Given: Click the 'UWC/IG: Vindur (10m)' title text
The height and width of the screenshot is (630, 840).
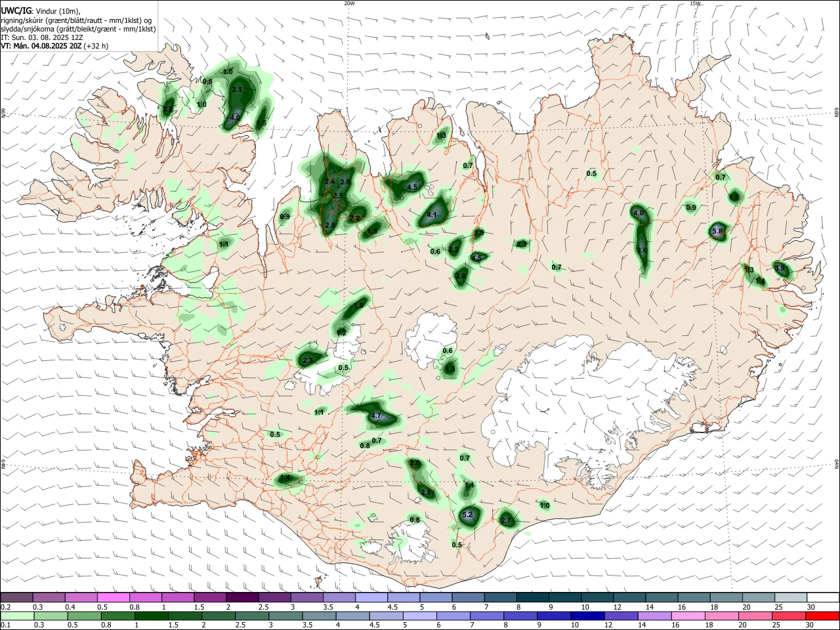Looking at the screenshot, I should (42, 12).
